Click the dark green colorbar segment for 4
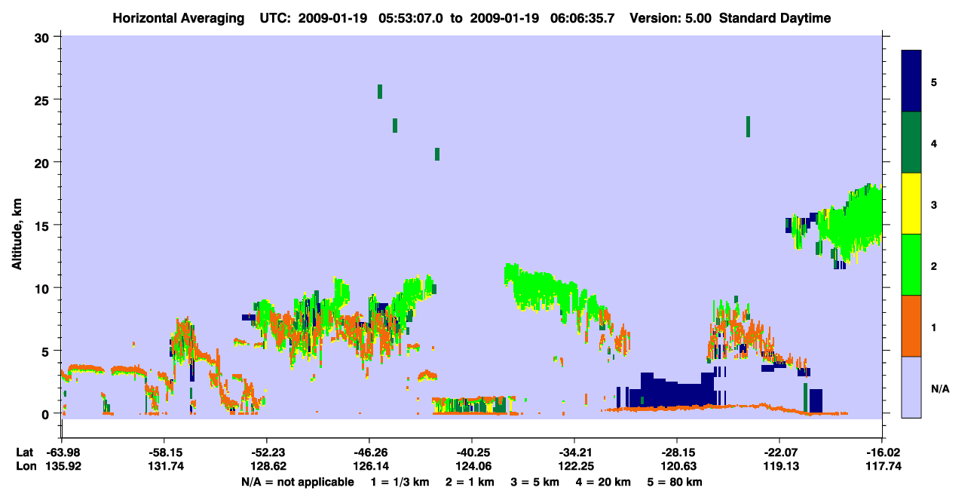980x503 pixels. (x=911, y=143)
